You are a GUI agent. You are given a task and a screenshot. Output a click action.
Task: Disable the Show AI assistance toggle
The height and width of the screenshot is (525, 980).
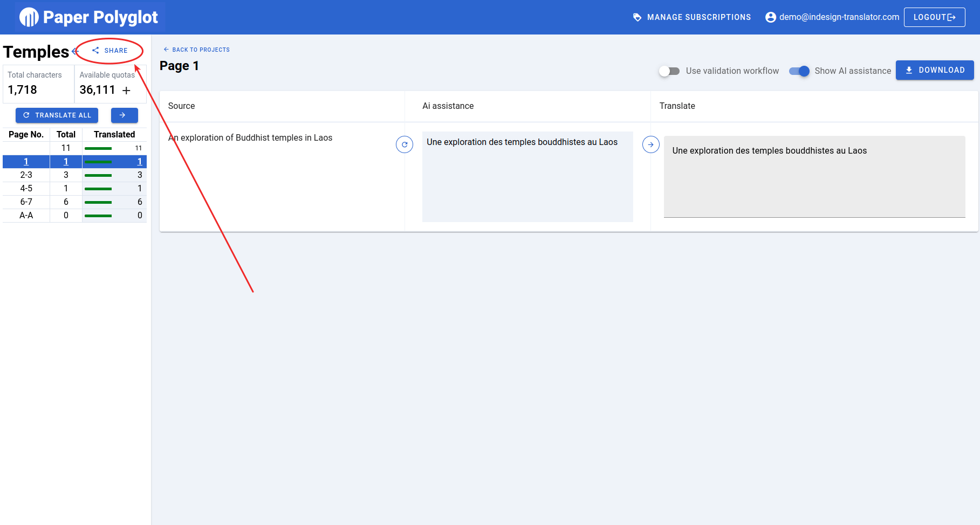click(x=799, y=71)
